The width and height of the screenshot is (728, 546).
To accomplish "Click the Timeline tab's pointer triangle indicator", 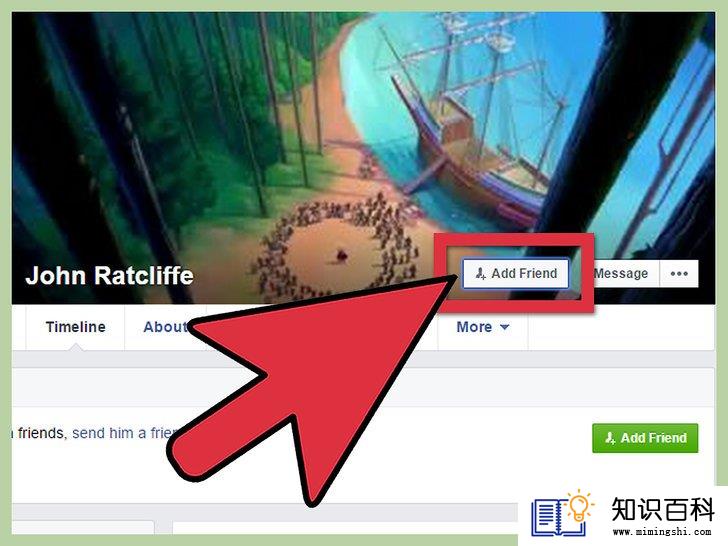I will point(76,347).
